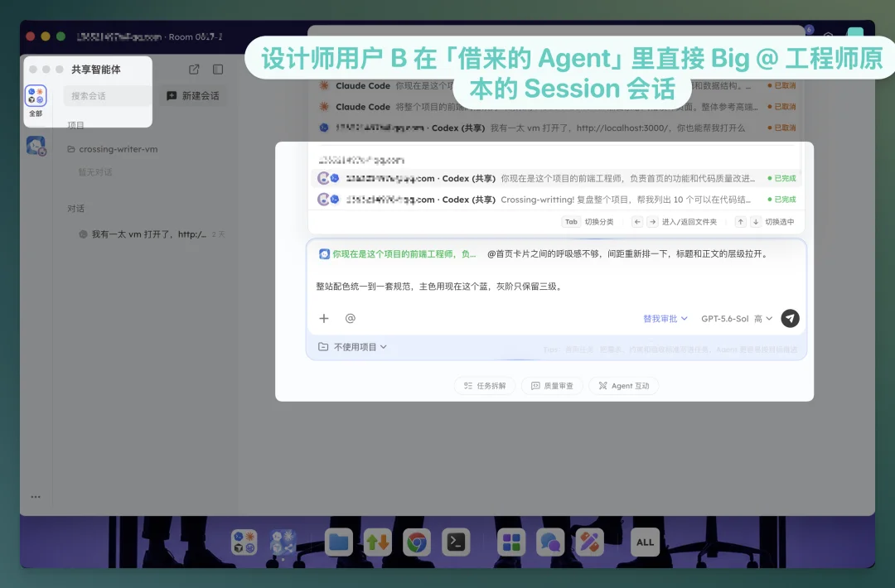
Task: Open the 不使用项目 project dropdown
Action: tap(352, 347)
